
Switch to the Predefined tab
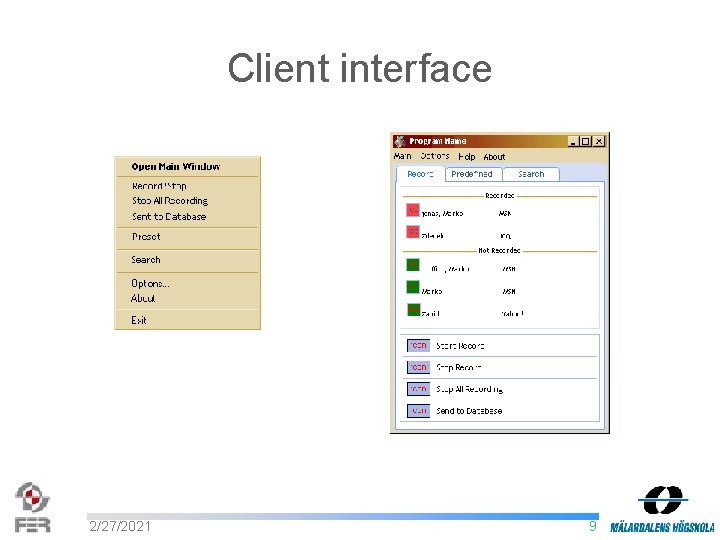[x=472, y=174]
